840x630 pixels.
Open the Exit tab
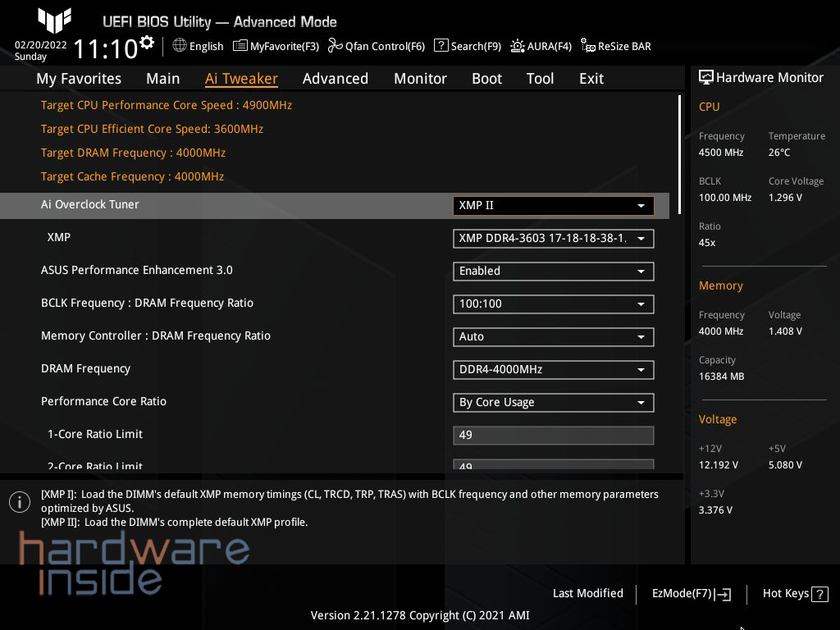pos(591,79)
